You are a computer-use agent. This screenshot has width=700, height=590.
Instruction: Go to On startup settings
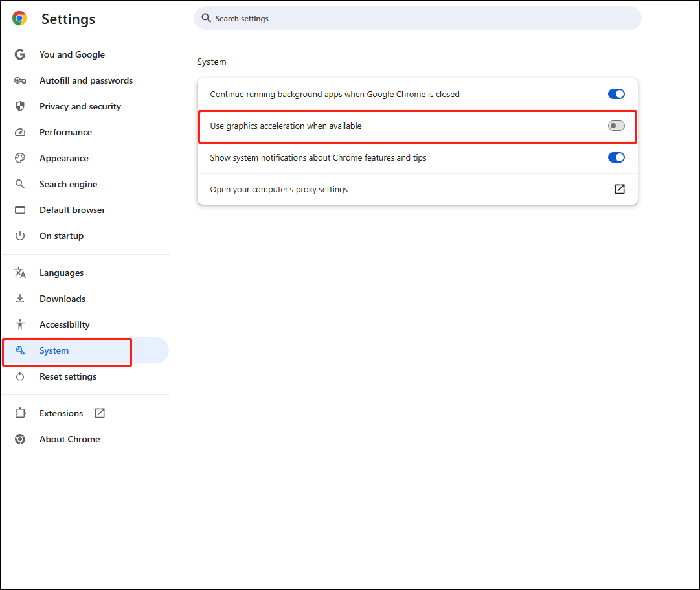(x=62, y=236)
